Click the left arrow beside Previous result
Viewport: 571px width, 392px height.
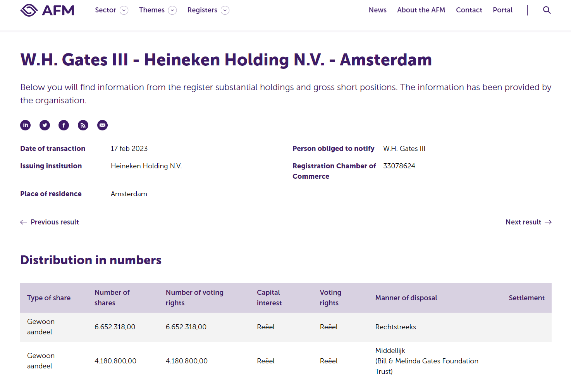(x=24, y=222)
